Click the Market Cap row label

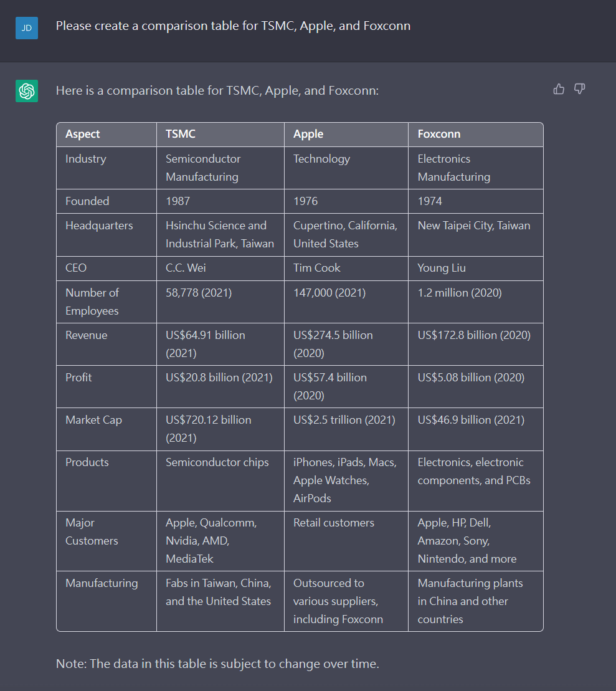107,429
